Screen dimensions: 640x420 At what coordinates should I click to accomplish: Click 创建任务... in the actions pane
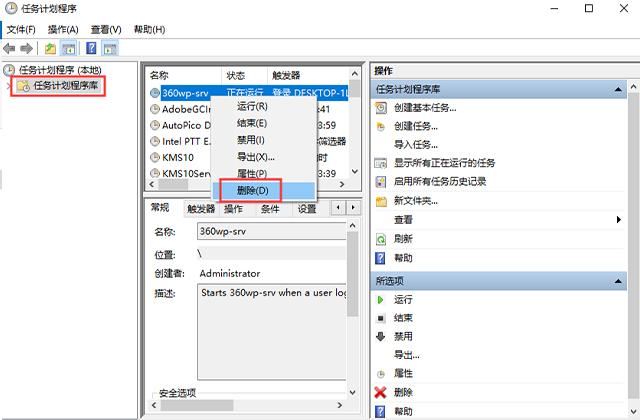[416, 126]
